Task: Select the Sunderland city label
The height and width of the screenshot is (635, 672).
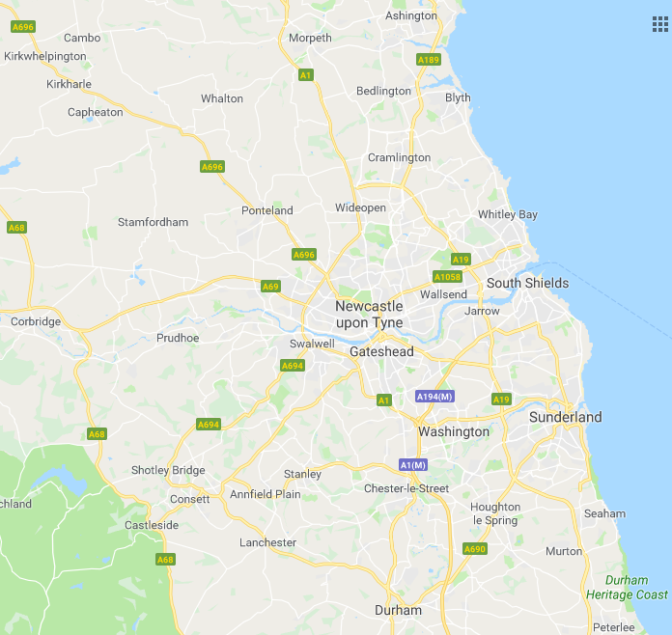Action: (x=565, y=417)
